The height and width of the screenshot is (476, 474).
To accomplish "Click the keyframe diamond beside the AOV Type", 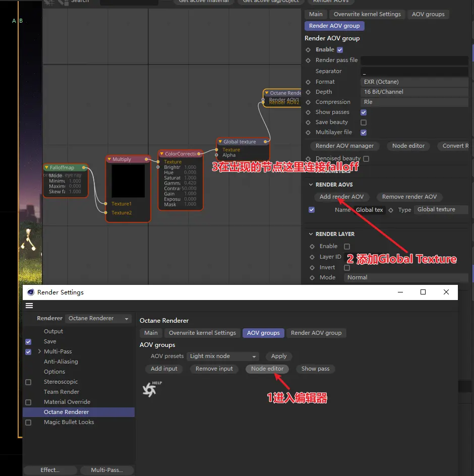I will pos(391,210).
